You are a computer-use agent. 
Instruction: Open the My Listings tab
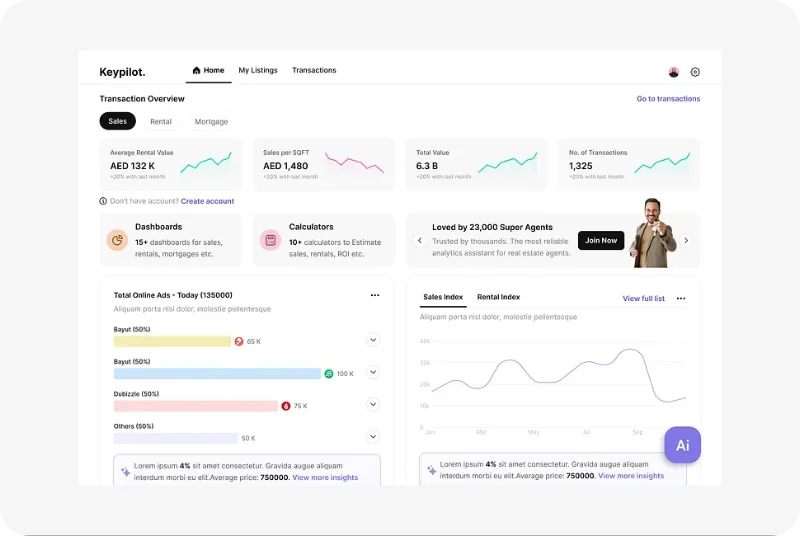pos(258,70)
